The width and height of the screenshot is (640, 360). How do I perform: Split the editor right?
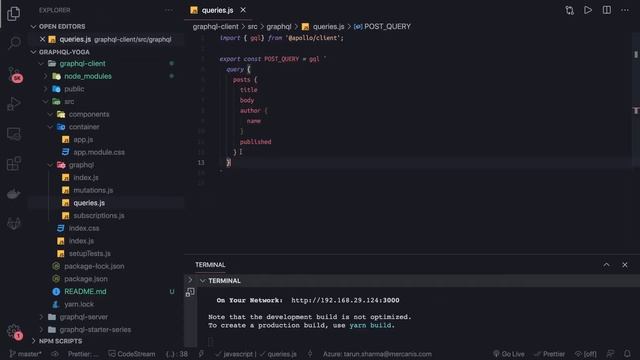607,10
